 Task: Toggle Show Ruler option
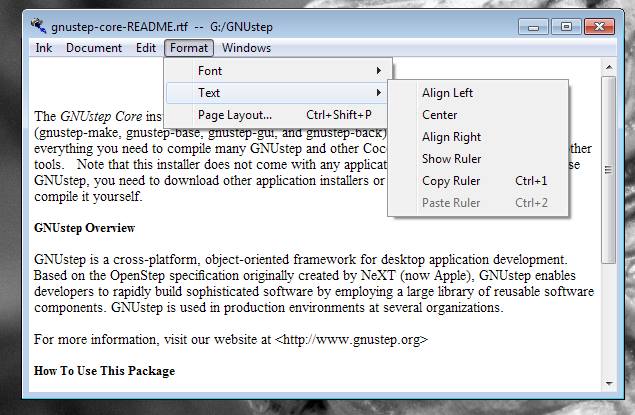click(451, 159)
